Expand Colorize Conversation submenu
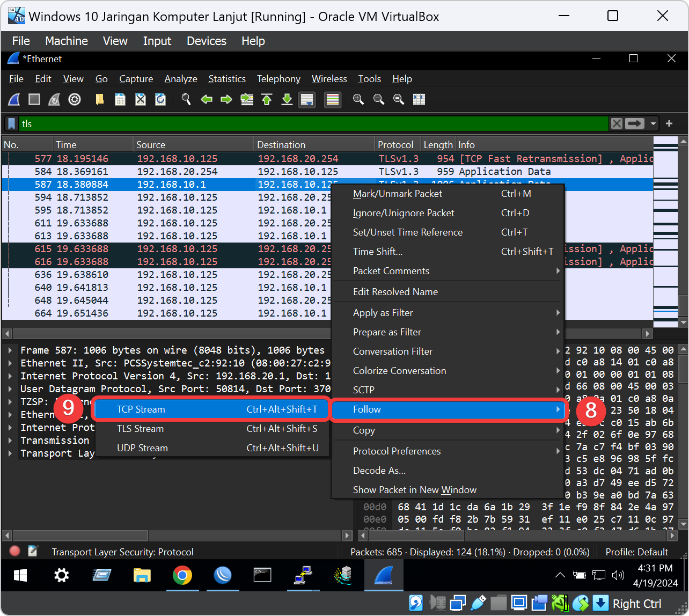This screenshot has height=616, width=689. click(448, 371)
